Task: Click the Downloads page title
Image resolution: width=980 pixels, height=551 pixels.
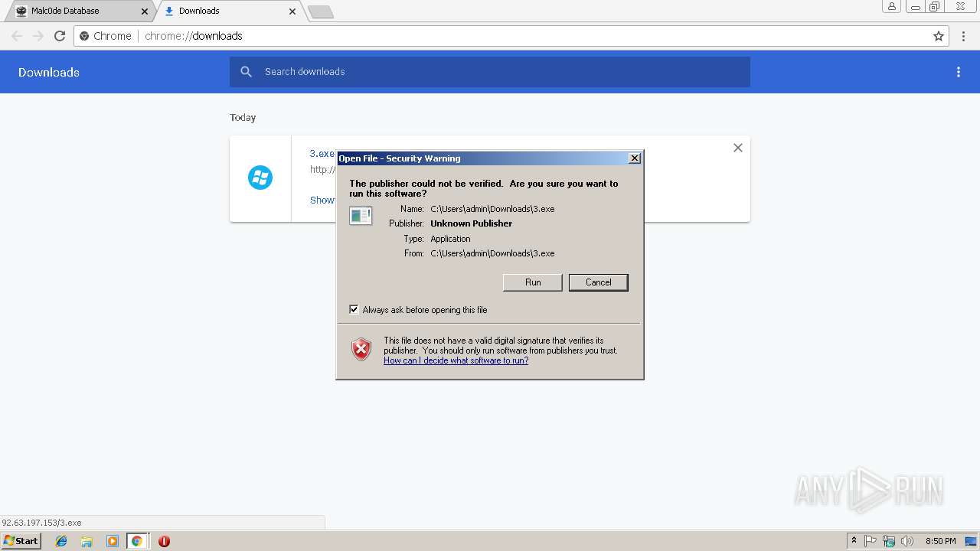Action: click(49, 72)
